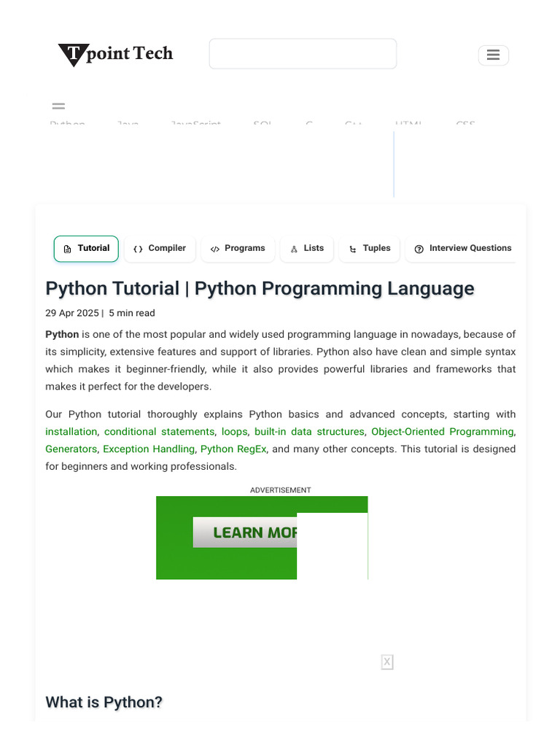Click the loops link
Image resolution: width=560 pixels, height=747 pixels.
pos(234,432)
